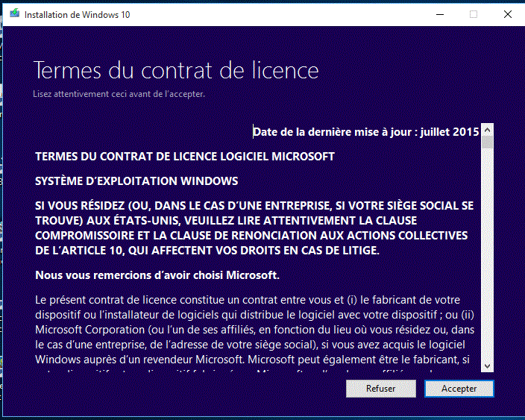Screen dimensions: 525x420
Task: Click the "Lisez attentivement ceci avant de l'accepter." subtitle
Action: (119, 94)
